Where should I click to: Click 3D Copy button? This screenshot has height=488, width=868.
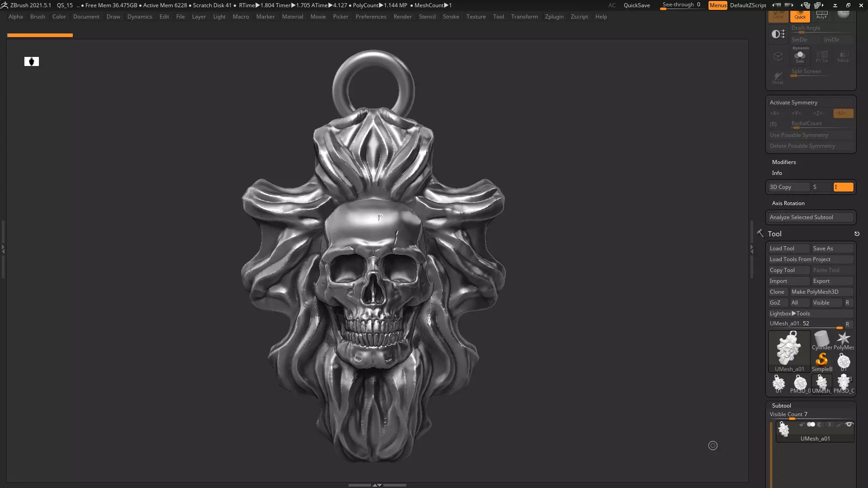tap(789, 187)
